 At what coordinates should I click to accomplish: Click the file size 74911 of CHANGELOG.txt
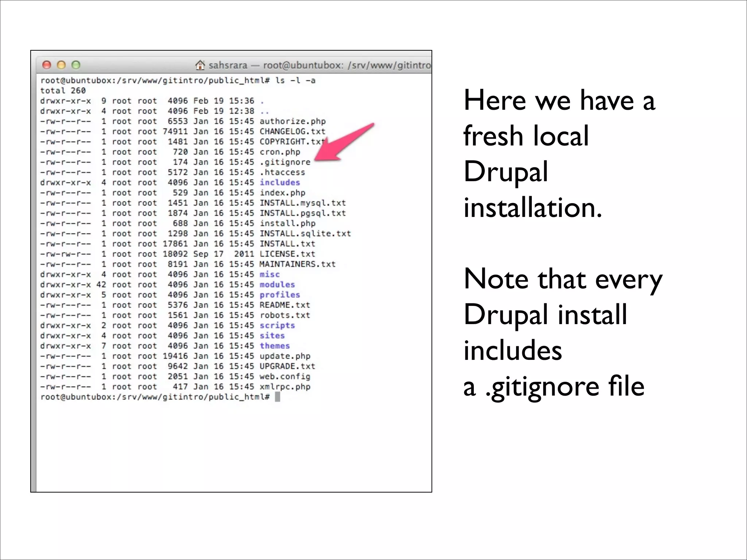(175, 131)
